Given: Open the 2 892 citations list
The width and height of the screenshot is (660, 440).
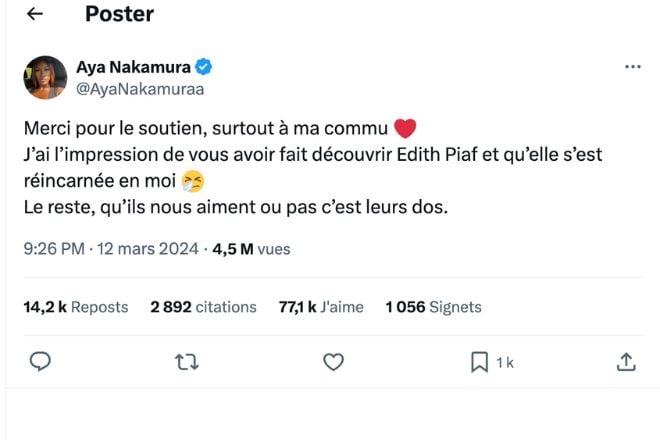Looking at the screenshot, I should coord(203,307).
